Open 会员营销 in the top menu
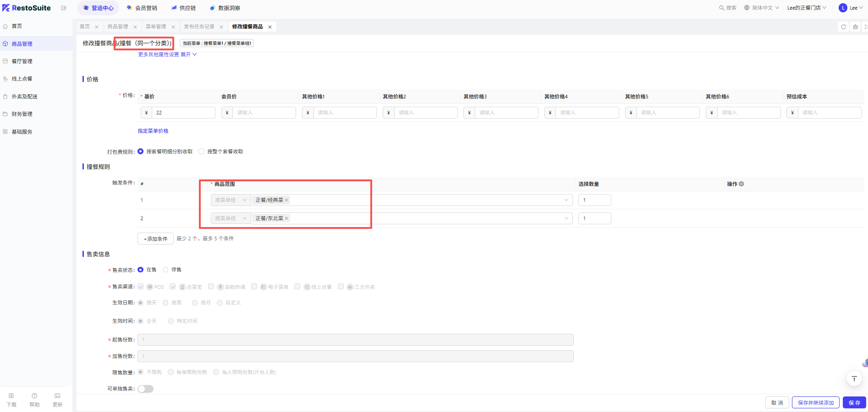Viewport: 868px width, 412px height. click(x=142, y=8)
